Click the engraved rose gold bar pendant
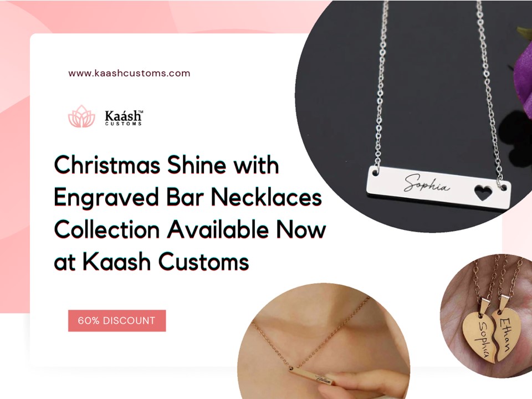 (x=311, y=377)
